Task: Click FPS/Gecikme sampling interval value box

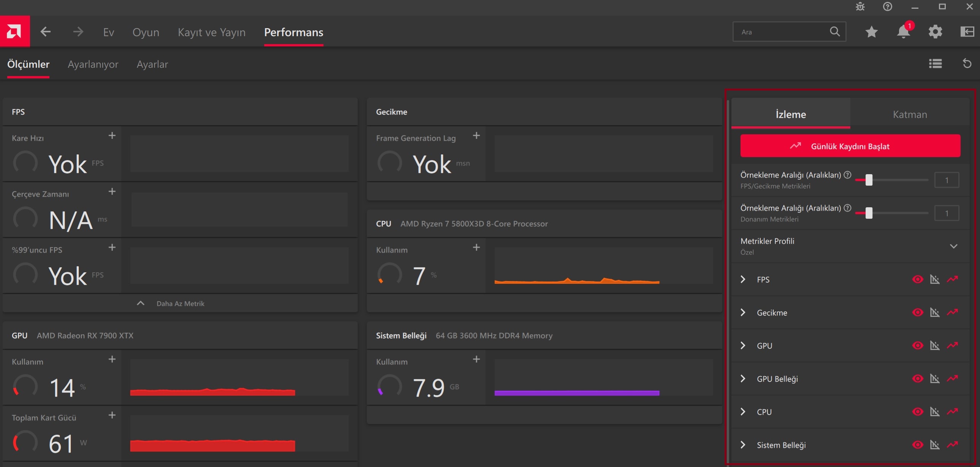Action: (x=947, y=180)
